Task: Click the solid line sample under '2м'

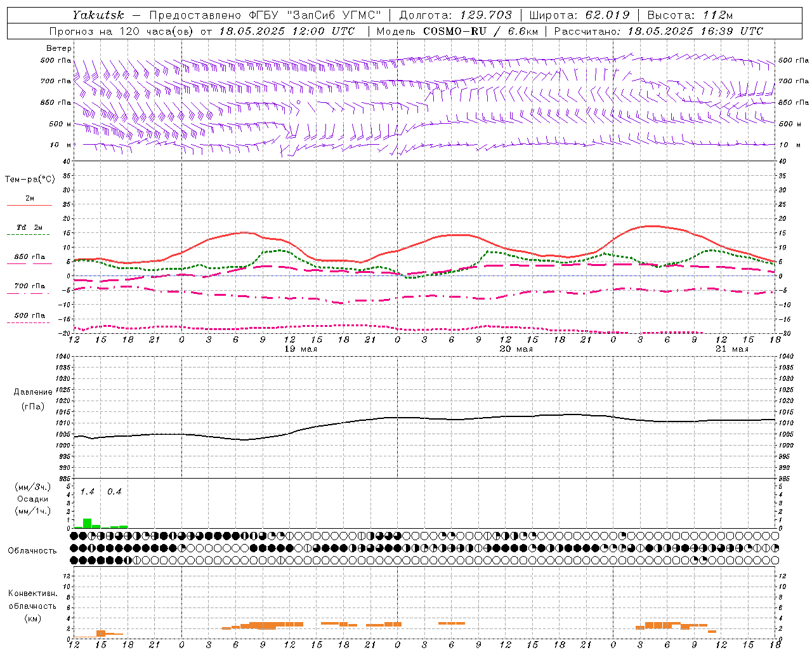Action: [x=29, y=206]
